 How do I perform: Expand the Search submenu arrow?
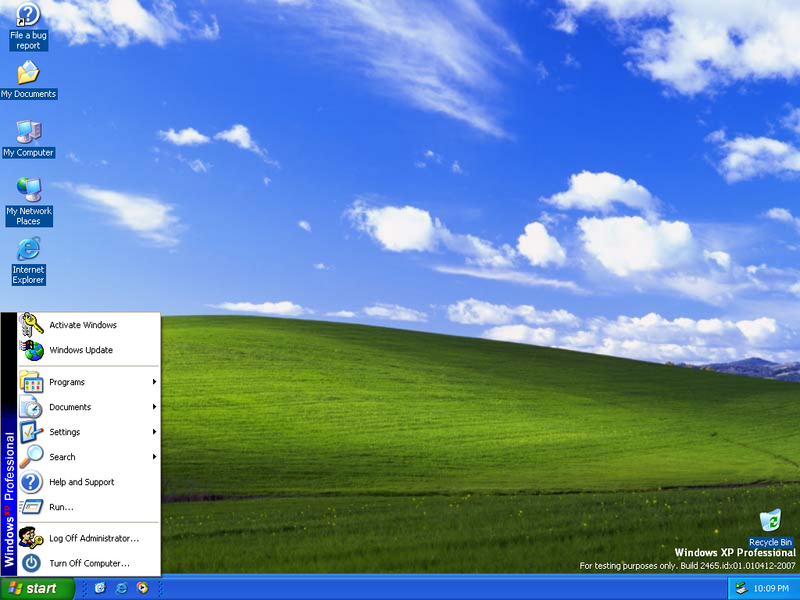(154, 457)
